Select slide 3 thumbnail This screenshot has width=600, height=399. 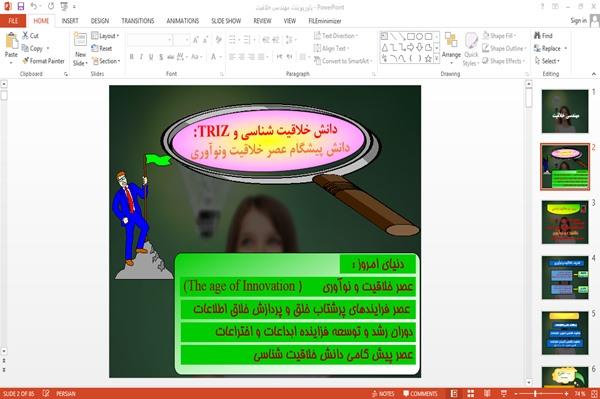click(x=565, y=222)
